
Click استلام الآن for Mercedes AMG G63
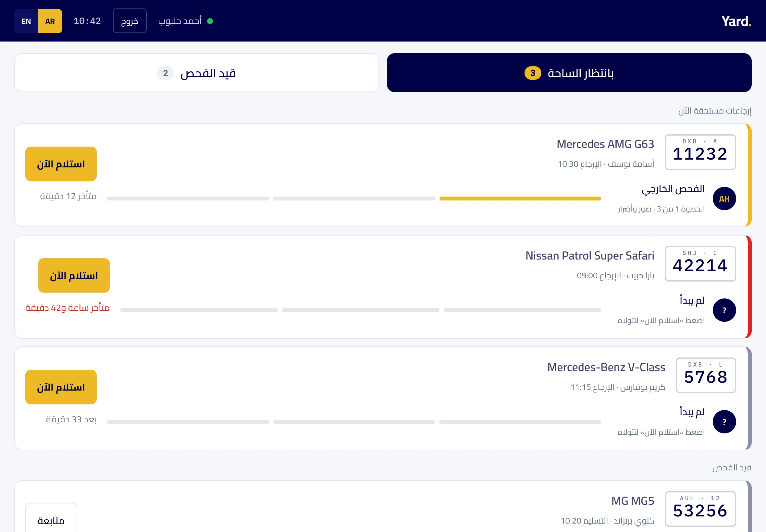point(61,164)
